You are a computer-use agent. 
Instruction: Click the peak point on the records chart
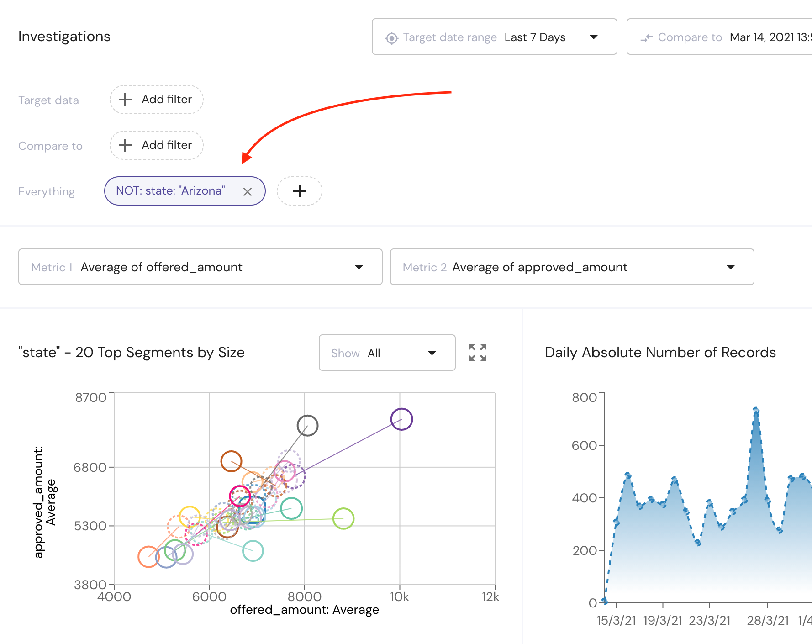(756, 410)
